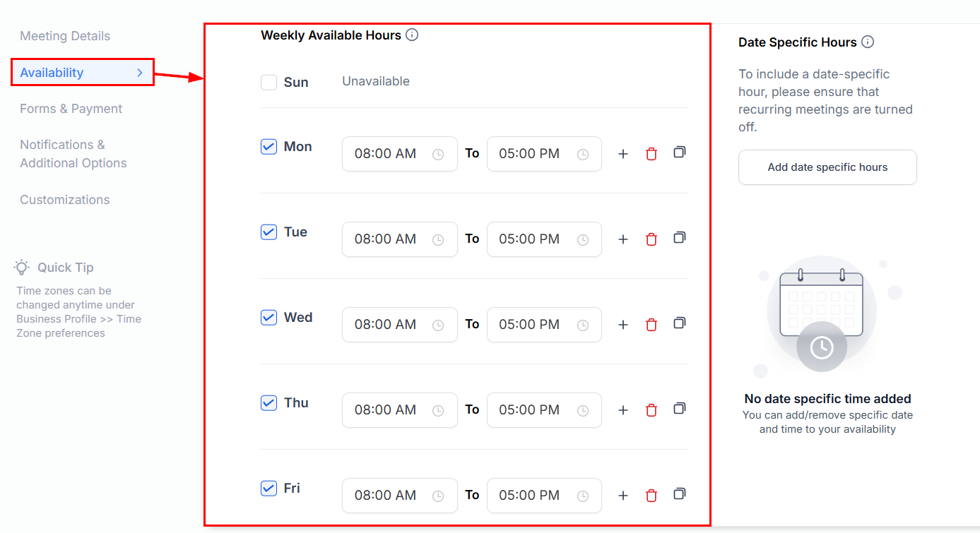Open Forms & Payment section
980x533 pixels.
tap(71, 109)
